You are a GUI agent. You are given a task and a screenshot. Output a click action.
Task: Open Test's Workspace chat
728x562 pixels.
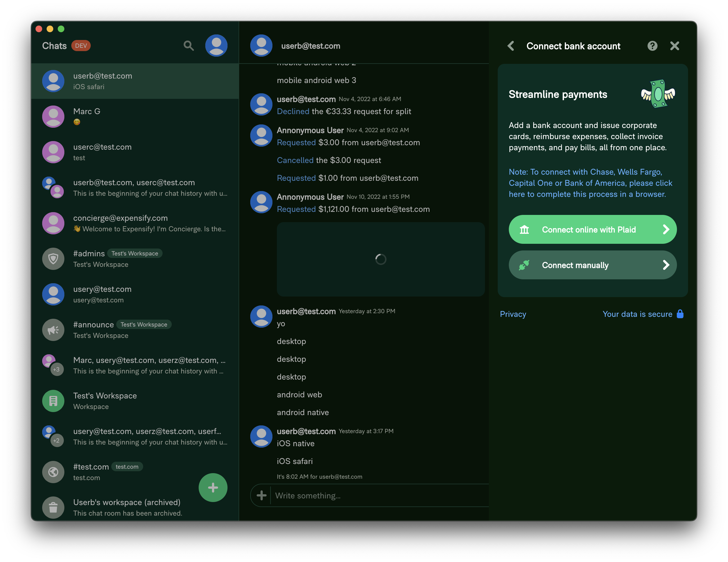(x=135, y=401)
